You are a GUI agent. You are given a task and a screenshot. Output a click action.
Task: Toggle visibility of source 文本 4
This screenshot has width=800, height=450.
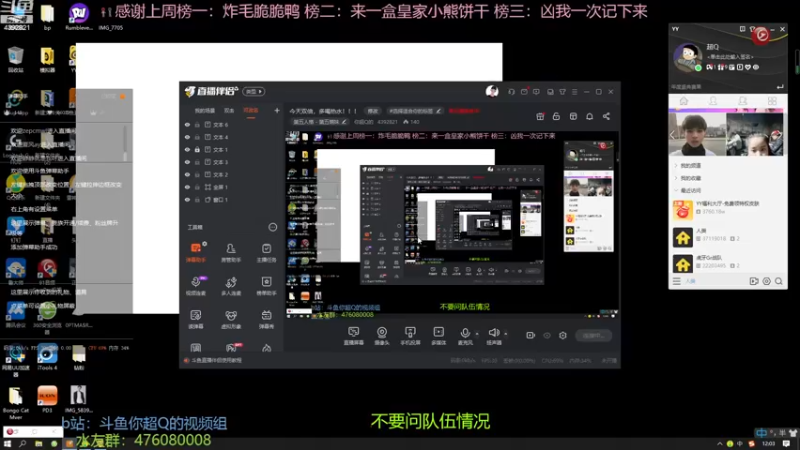pyautogui.click(x=187, y=137)
